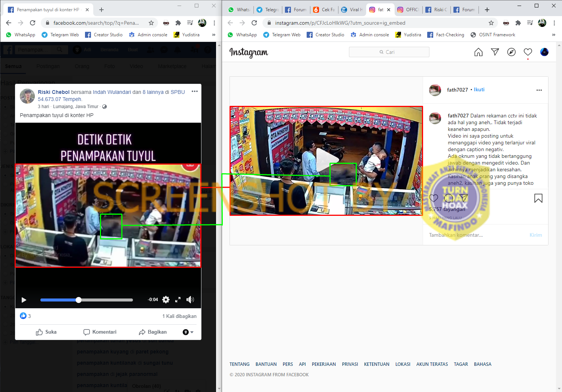562x392 pixels.
Task: Close the Penampakan tuyul tab
Action: (87, 10)
